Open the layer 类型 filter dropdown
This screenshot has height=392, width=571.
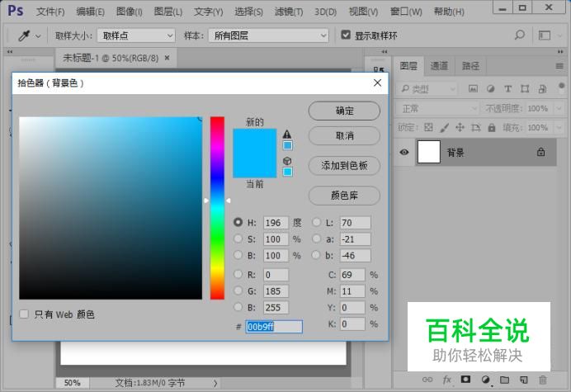pos(427,88)
